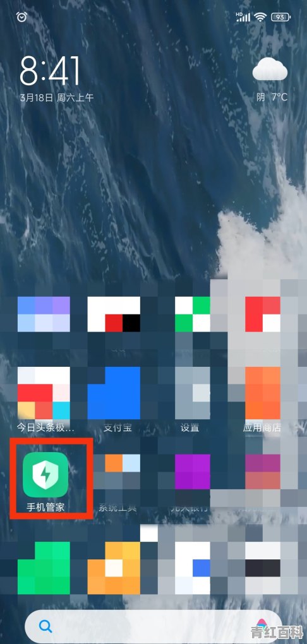Tap the Wi-Fi status icon
This screenshot has height=644, width=307.
pyautogui.click(x=260, y=17)
